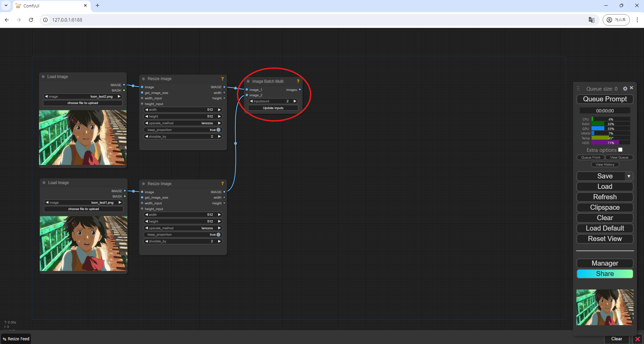
Task: Click Update inputs on Image Batch Multi
Action: coord(273,108)
